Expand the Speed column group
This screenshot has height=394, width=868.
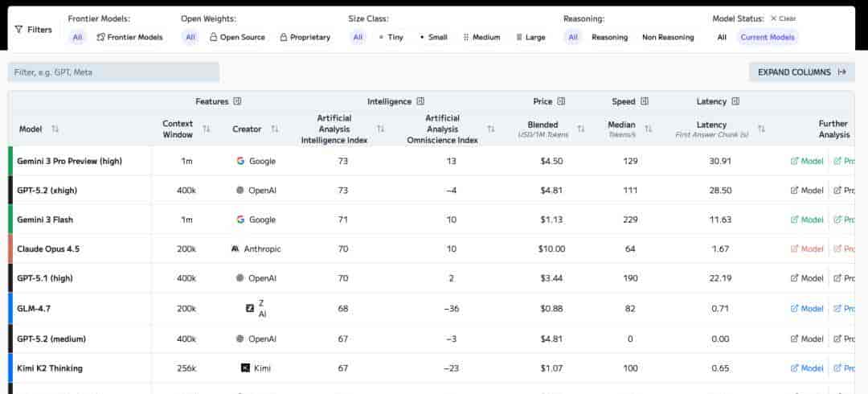click(645, 101)
